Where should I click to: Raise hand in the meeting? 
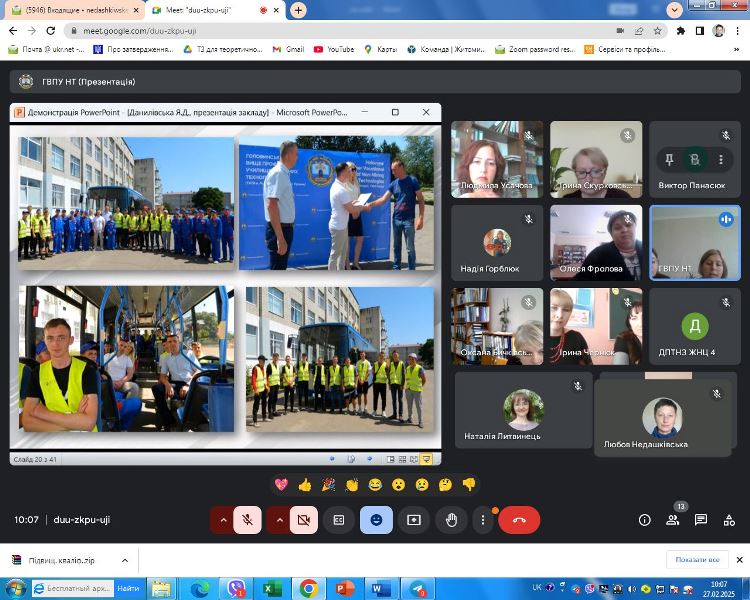point(451,520)
